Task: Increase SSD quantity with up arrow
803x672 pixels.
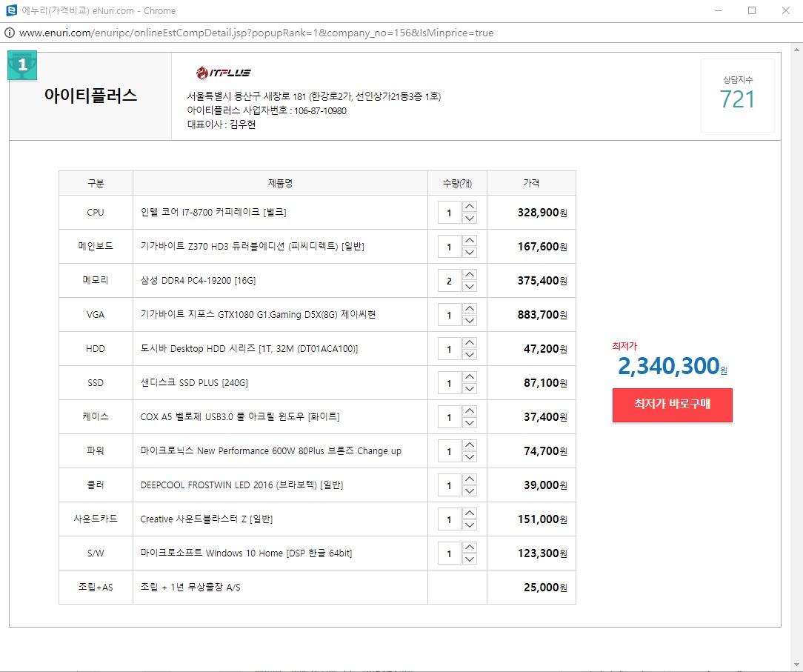Action: 470,376
